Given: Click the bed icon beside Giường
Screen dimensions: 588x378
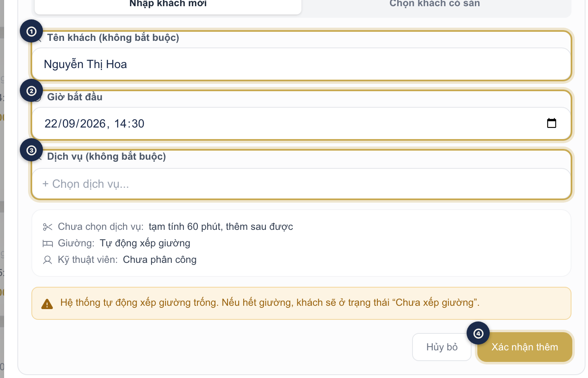Looking at the screenshot, I should tap(47, 243).
